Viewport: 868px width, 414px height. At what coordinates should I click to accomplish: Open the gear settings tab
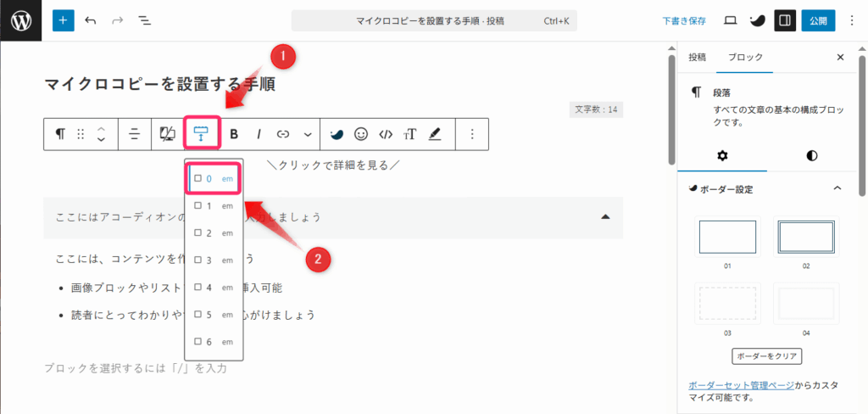[x=722, y=155]
